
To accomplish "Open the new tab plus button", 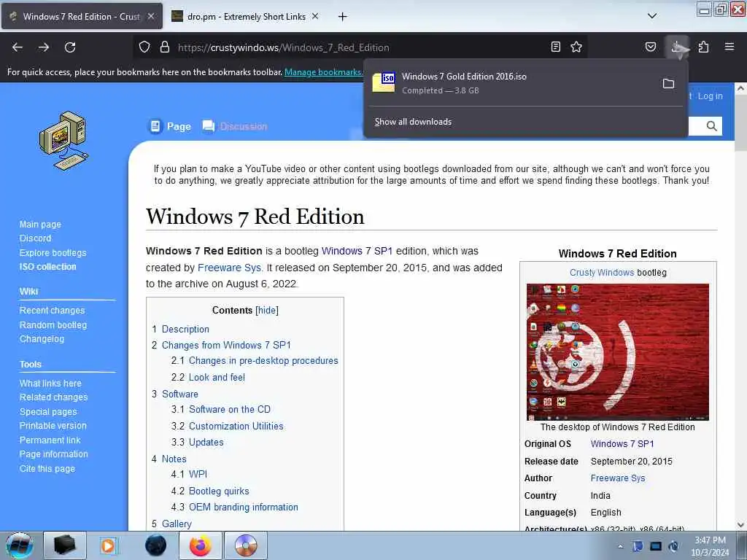I will pyautogui.click(x=343, y=17).
